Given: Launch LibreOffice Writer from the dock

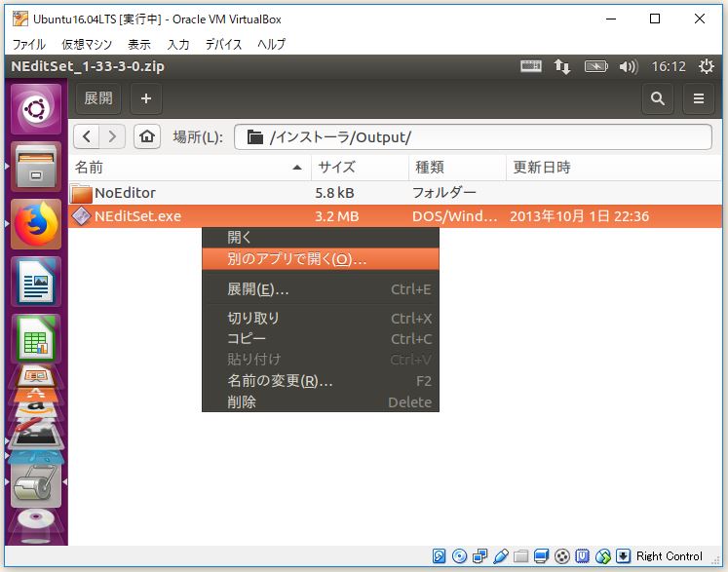Looking at the screenshot, I should coord(36,282).
